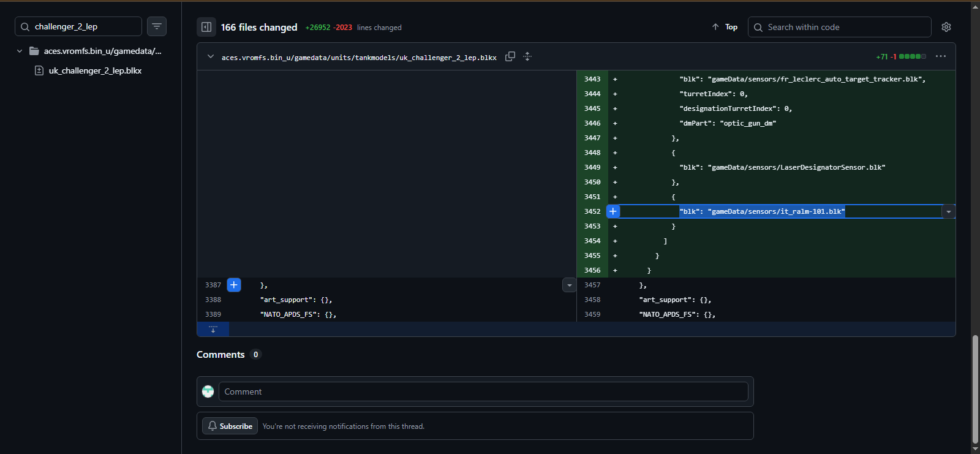Viewport: 980px width, 454px height.
Task: Expand hidden lines down below line 3389
Action: pos(213,329)
